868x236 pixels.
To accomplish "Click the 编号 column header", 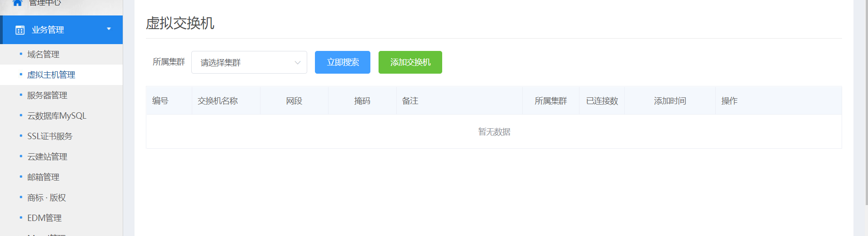I will (x=160, y=101).
